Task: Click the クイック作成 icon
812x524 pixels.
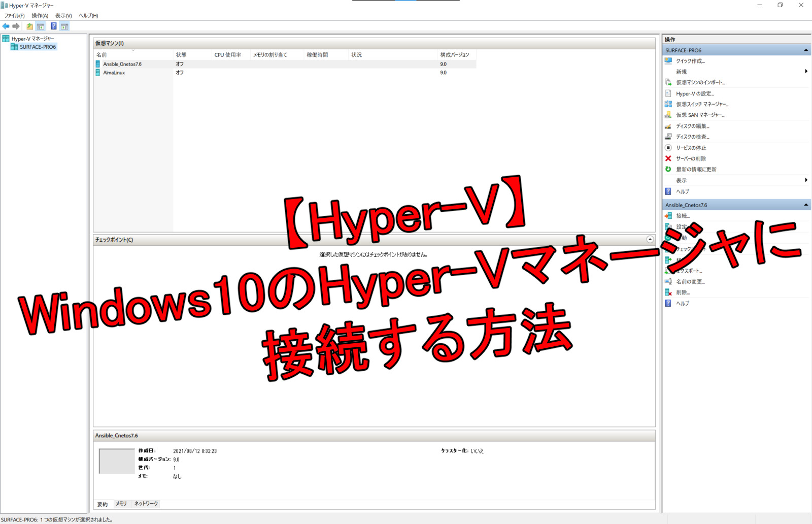Action: [x=668, y=61]
